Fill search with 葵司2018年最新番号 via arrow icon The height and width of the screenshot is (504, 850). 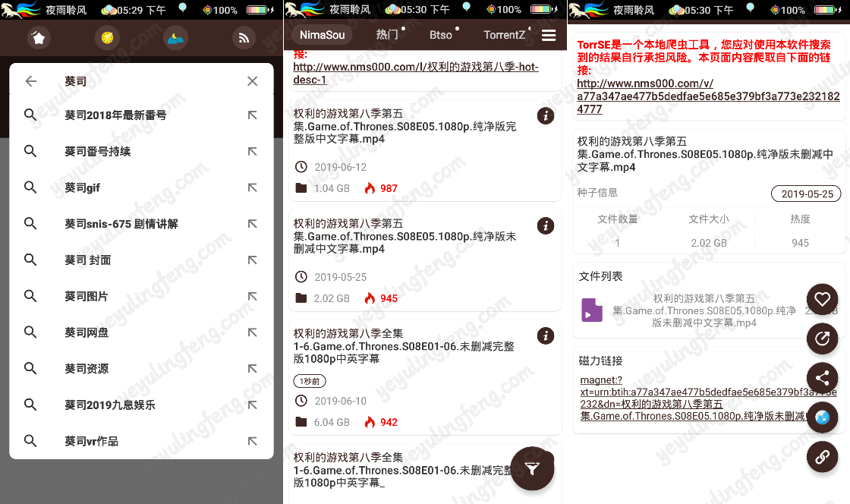pos(252,115)
